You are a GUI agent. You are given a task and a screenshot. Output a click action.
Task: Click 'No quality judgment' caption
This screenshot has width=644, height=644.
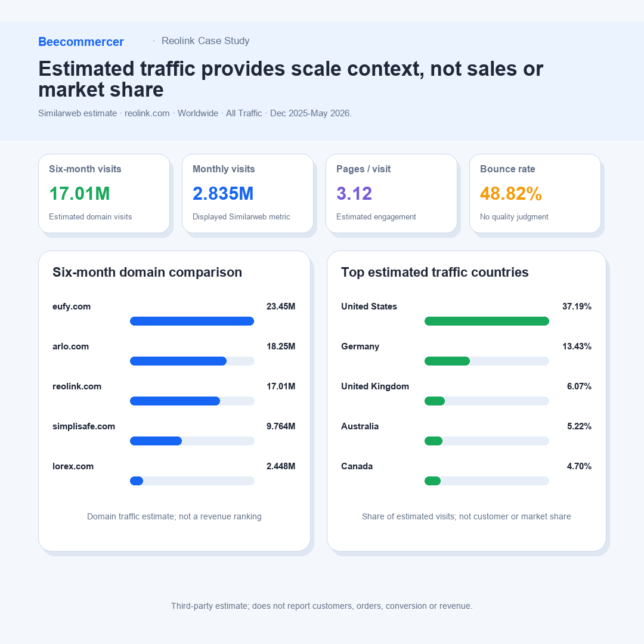click(514, 216)
